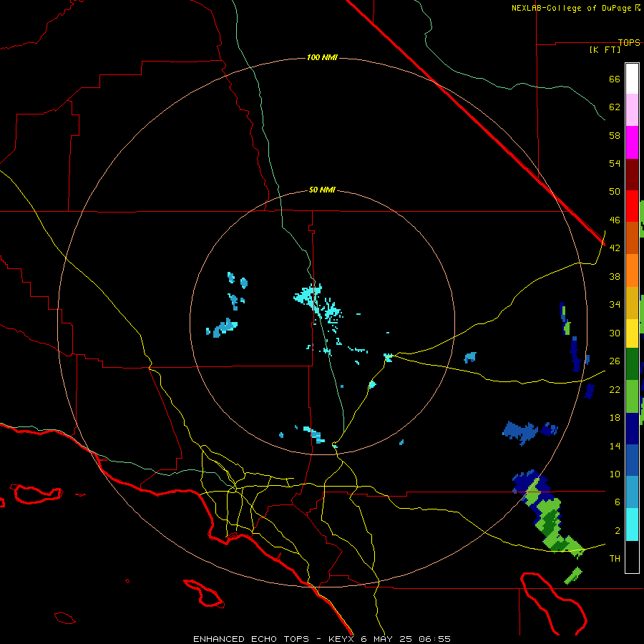Select the cyan legend swatch
The image size is (644, 644).
coord(632,525)
